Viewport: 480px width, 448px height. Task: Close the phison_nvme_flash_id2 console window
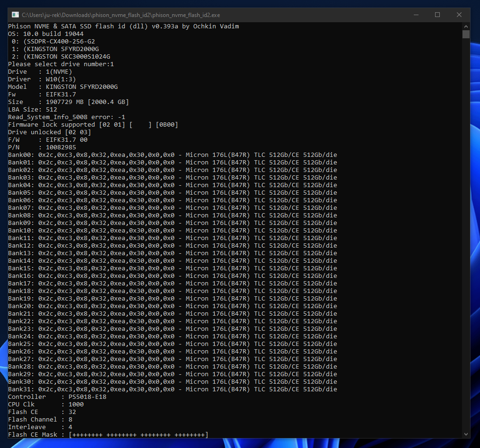coord(459,15)
